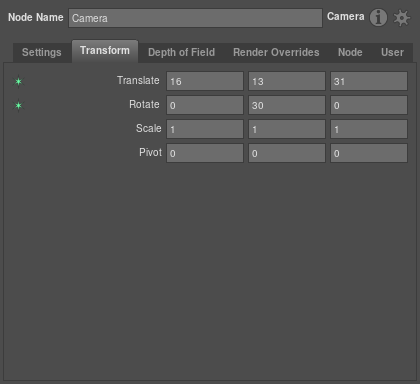This screenshot has height=384, width=420.
Task: Click the Scale label
Action: click(x=149, y=128)
